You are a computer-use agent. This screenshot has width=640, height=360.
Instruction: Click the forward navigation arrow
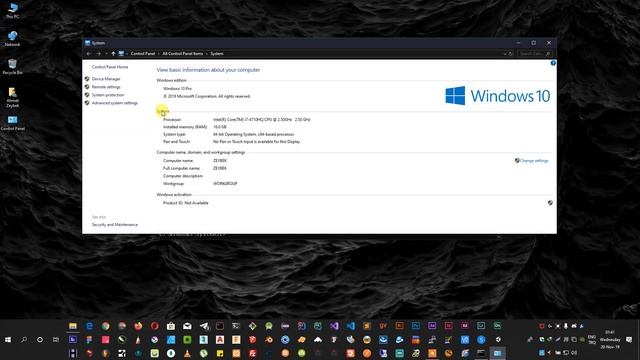coord(98,53)
